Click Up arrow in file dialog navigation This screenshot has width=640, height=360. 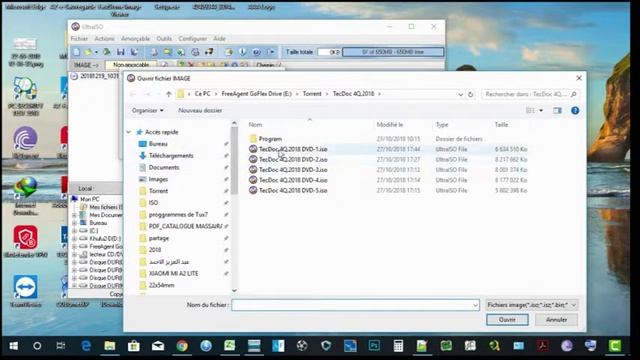pyautogui.click(x=169, y=94)
